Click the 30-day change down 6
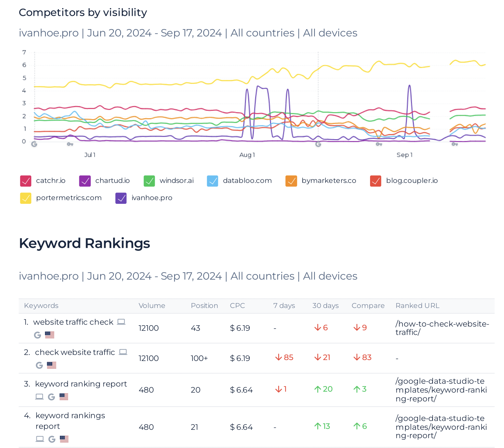 pos(321,328)
